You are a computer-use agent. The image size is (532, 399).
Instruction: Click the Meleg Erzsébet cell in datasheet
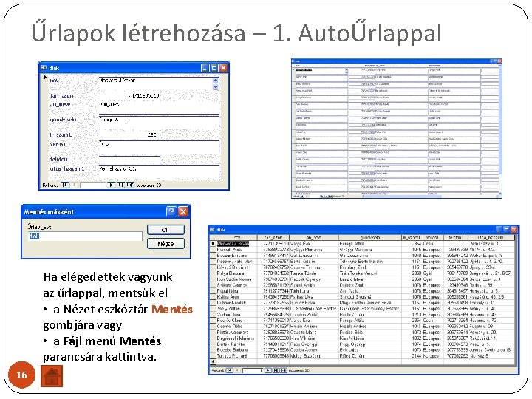314,356
